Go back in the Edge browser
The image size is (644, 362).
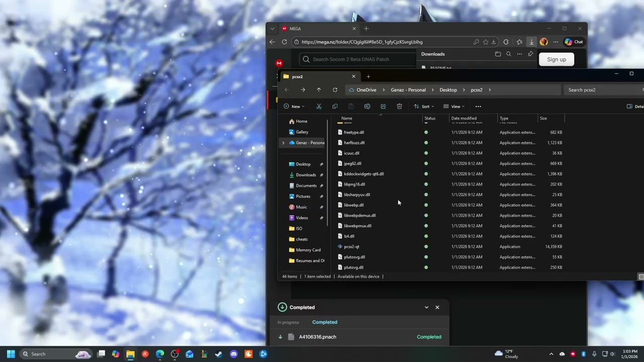point(273,42)
